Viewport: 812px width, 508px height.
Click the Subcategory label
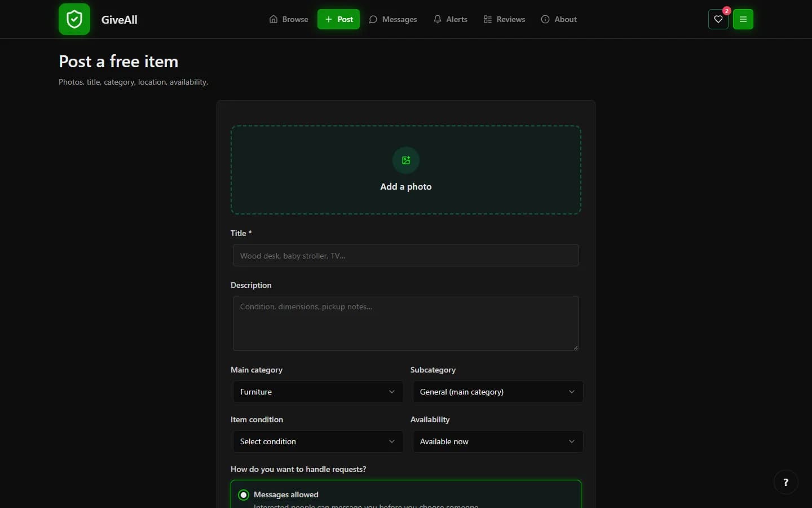(x=433, y=370)
